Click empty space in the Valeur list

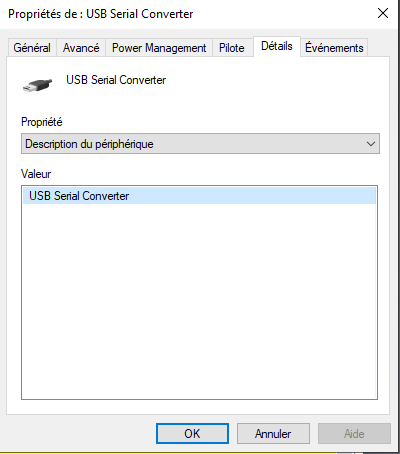(199, 300)
